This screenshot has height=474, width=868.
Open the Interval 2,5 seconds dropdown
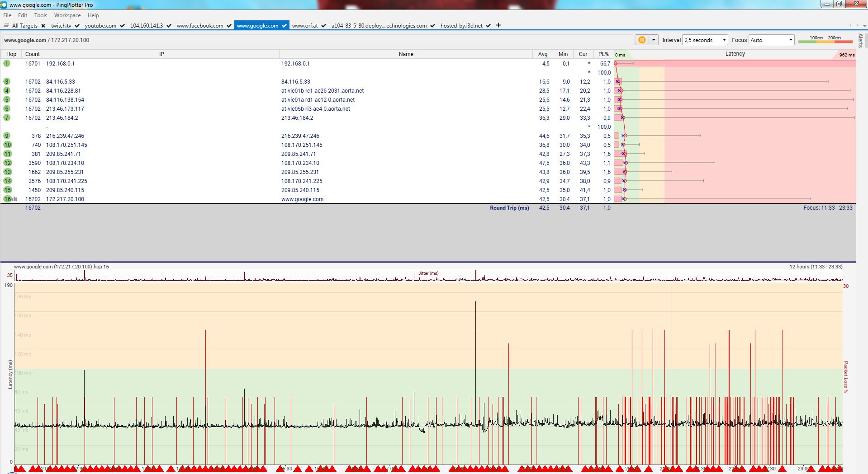(705, 40)
